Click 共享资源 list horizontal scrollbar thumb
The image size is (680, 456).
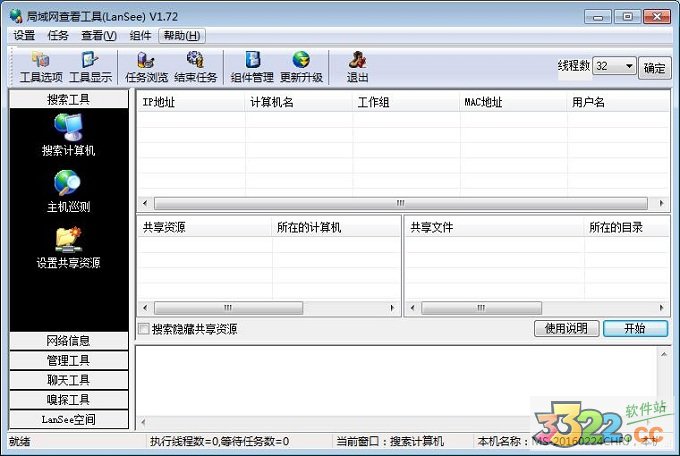tap(229, 308)
